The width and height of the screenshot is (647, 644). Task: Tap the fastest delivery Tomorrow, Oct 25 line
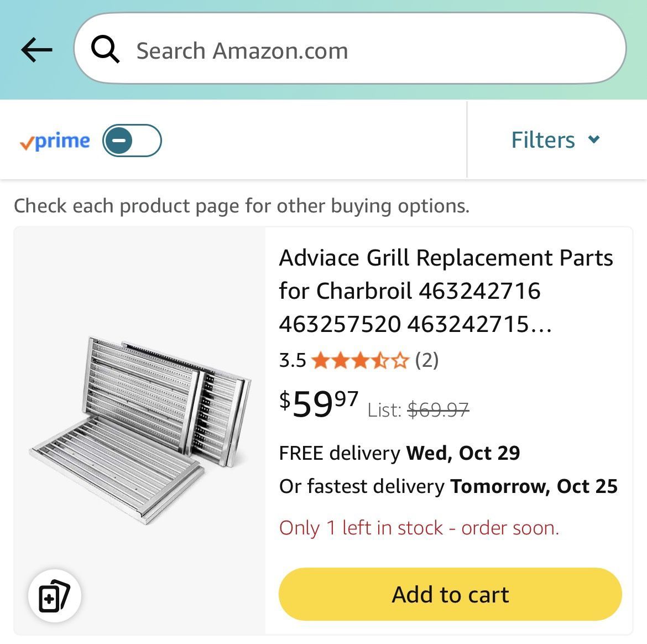coord(448,486)
